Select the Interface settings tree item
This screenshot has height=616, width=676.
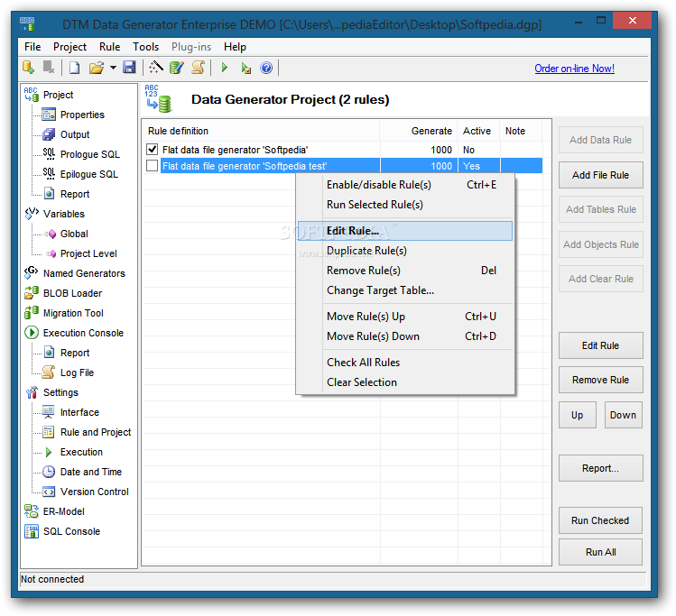[79, 412]
